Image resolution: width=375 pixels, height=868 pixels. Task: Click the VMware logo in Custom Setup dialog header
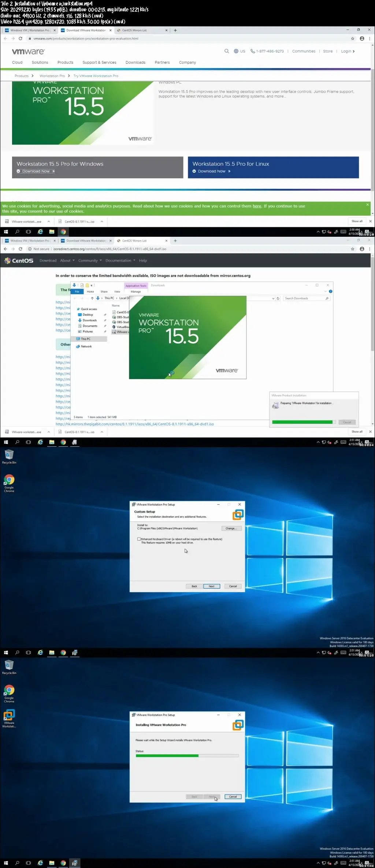click(238, 515)
